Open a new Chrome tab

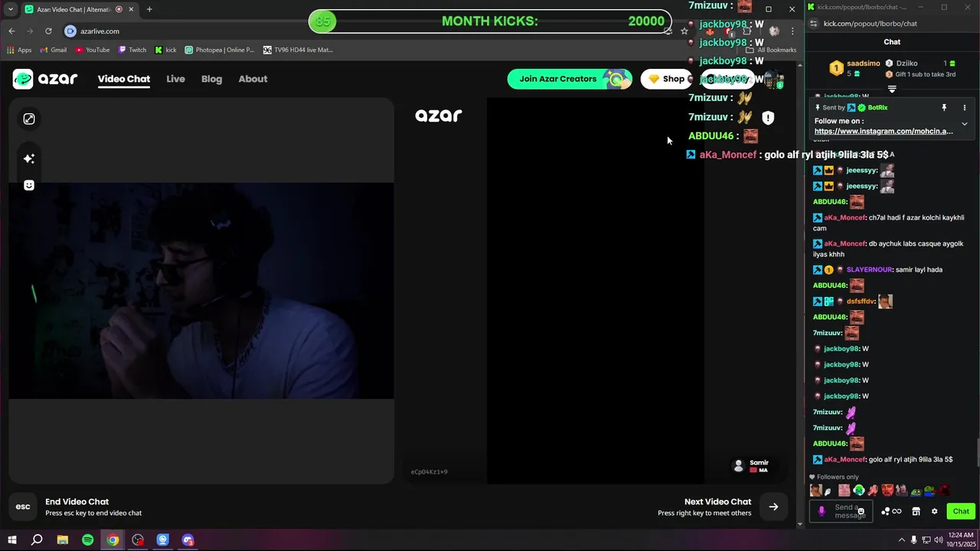tap(149, 9)
